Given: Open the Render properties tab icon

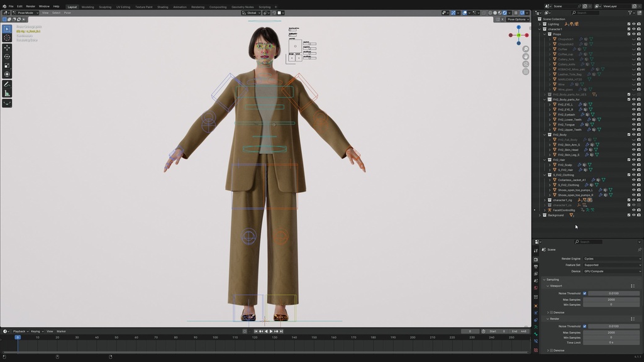Looking at the screenshot, I should (x=535, y=259).
